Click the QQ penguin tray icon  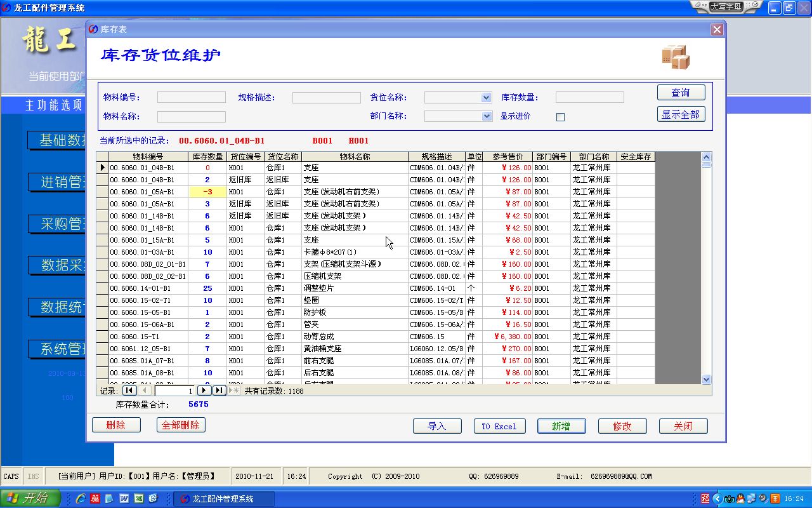tap(740, 498)
